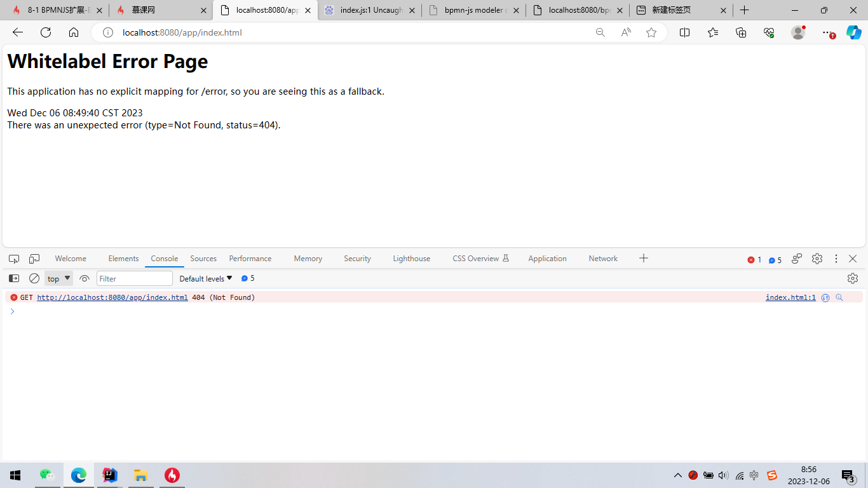Open console settings gear
The height and width of the screenshot is (488, 868).
pos(853,278)
